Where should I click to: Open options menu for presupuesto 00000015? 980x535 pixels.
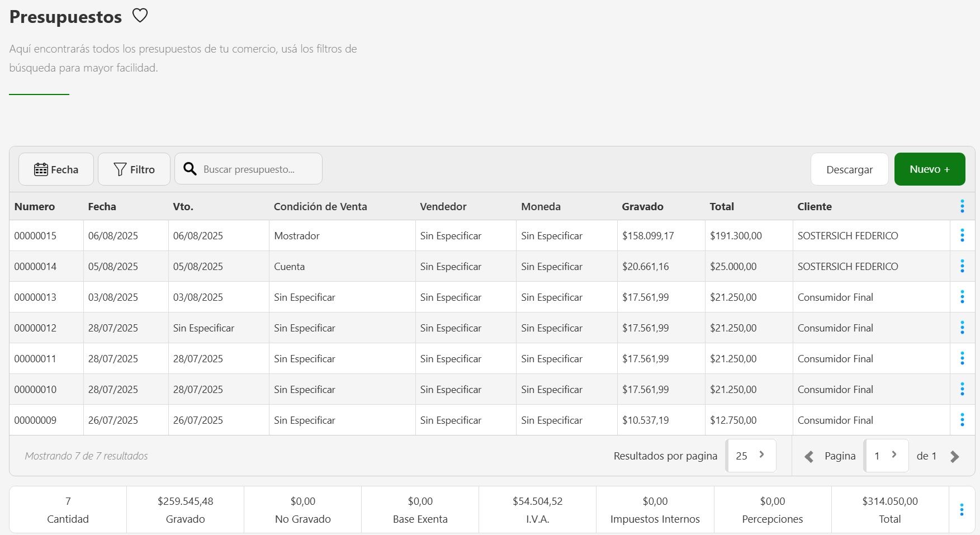[x=962, y=235]
